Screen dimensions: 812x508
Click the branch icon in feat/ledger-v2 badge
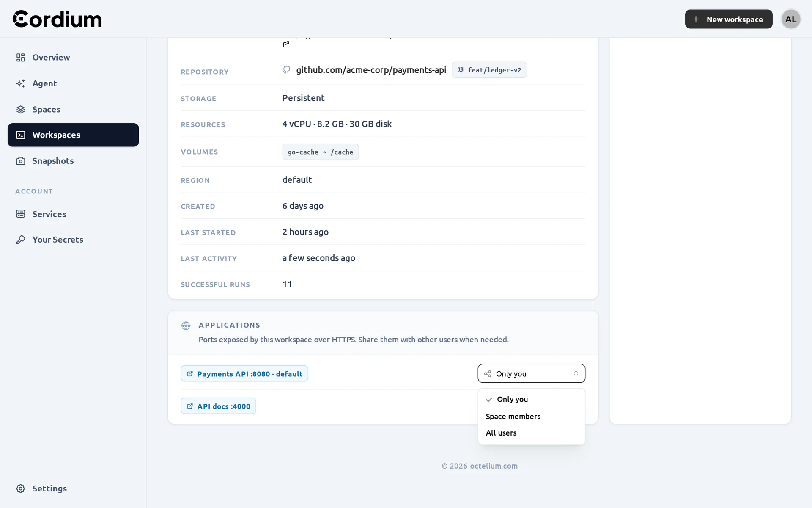(461, 70)
